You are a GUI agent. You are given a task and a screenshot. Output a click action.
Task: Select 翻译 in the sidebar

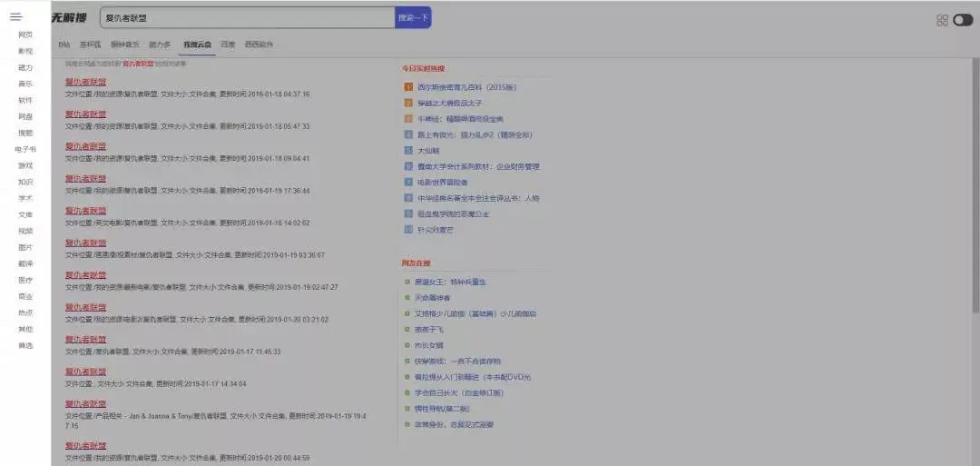25,264
